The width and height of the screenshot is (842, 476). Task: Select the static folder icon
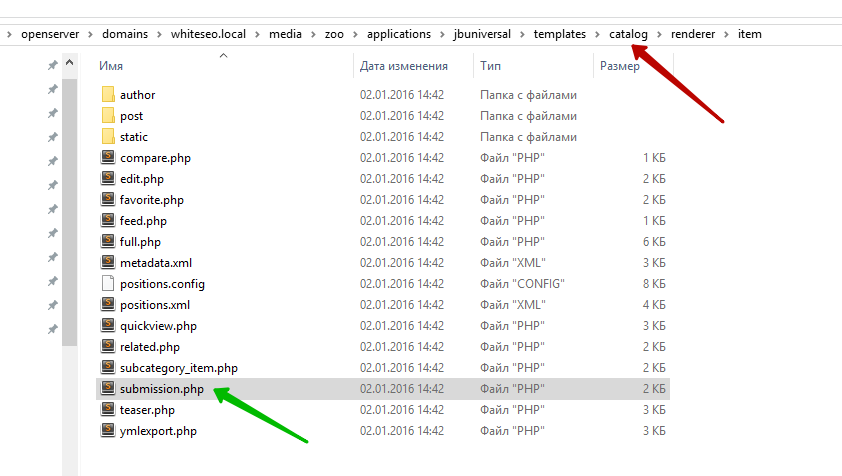click(108, 137)
